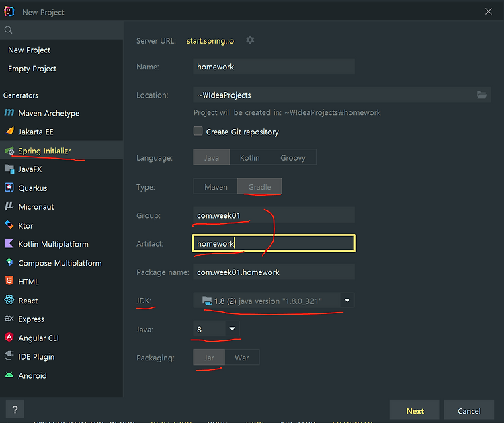Click the Name field containing homework

coord(274,67)
